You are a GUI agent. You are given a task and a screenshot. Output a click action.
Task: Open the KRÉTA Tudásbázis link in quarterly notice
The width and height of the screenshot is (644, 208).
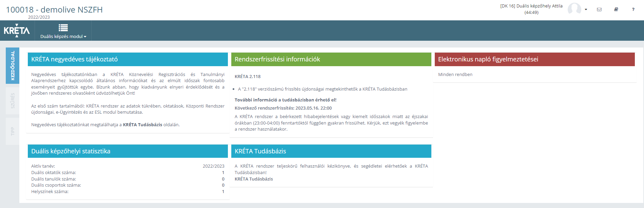(x=142, y=125)
